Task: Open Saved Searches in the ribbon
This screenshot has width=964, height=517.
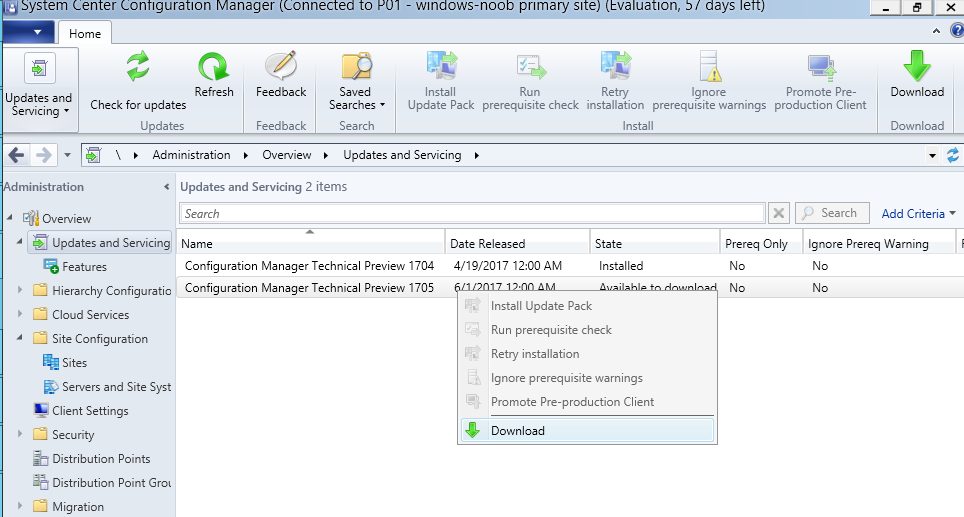Action: (357, 81)
